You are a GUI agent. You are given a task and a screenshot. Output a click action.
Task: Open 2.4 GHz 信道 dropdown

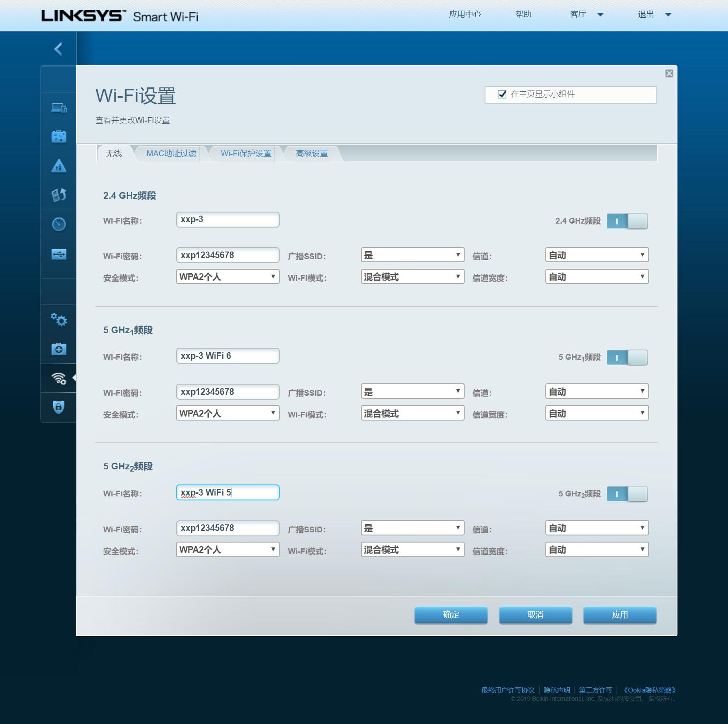tap(597, 255)
